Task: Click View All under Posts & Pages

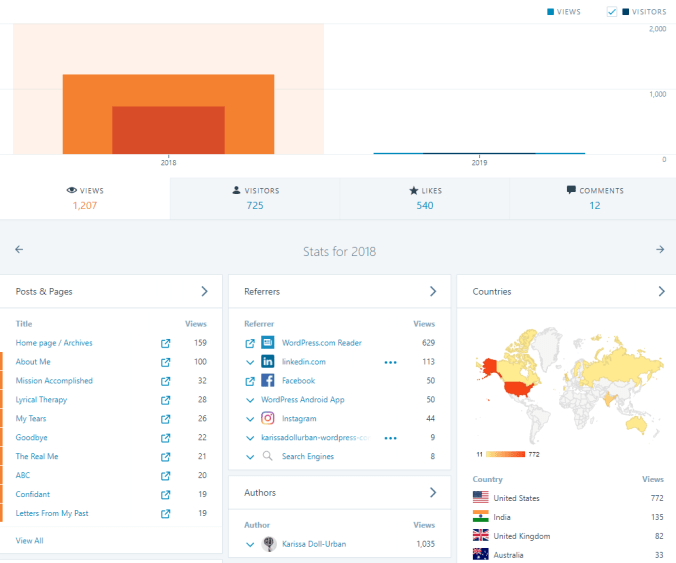Action: (x=29, y=541)
